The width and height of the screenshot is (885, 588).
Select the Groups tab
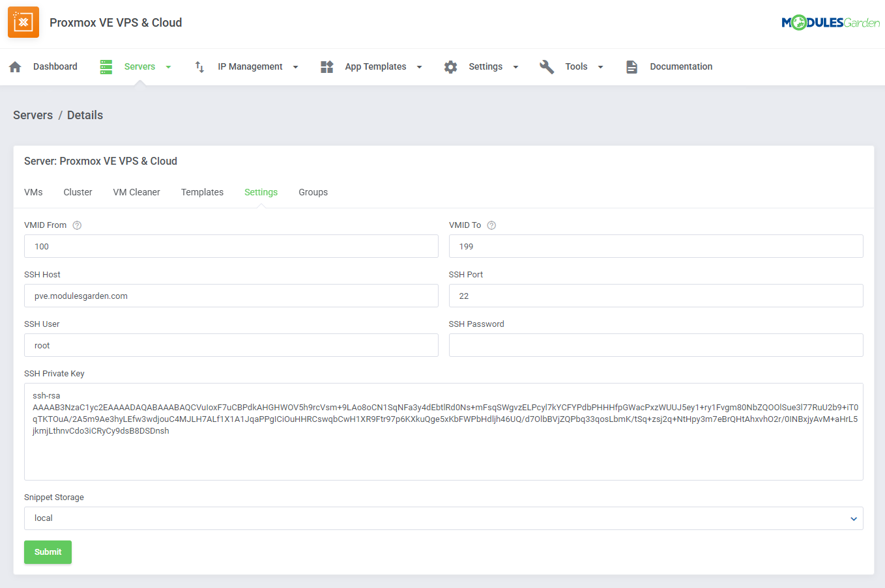(313, 192)
